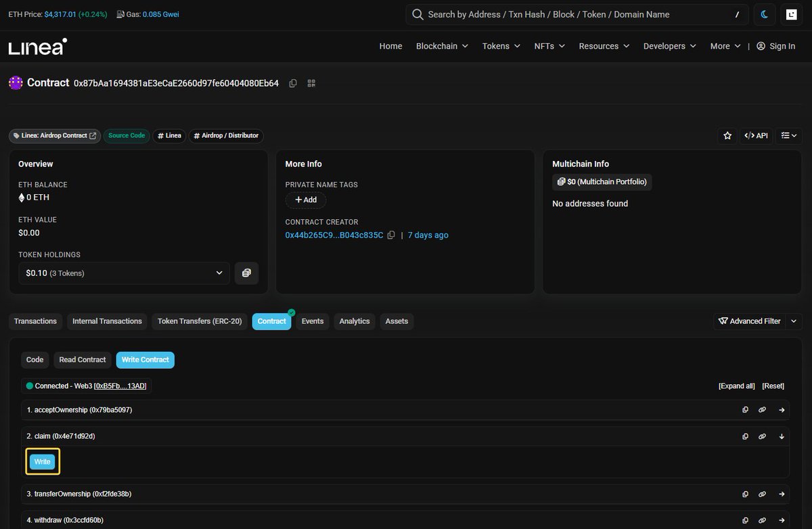Expand the Token Holdings dropdown
The width and height of the screenshot is (812, 529).
124,273
